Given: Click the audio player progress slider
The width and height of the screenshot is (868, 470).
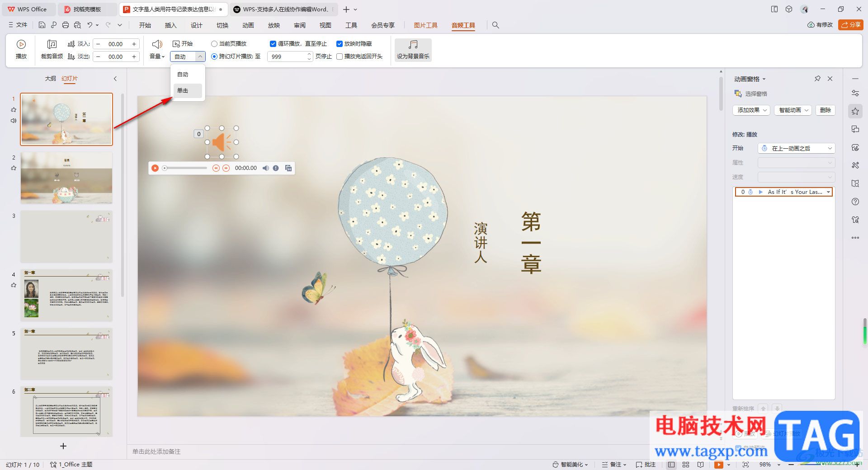Looking at the screenshot, I should pos(184,168).
